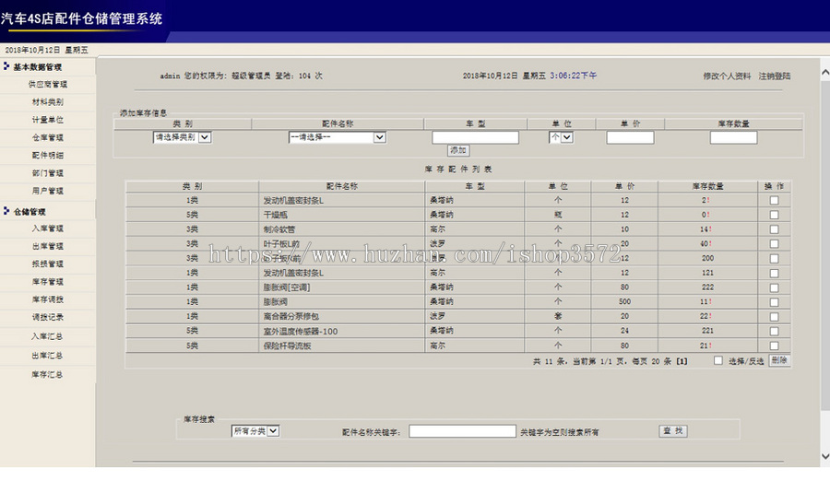Click the scrollbar down arrow
Viewport: 830px width, 504px height.
(825, 456)
